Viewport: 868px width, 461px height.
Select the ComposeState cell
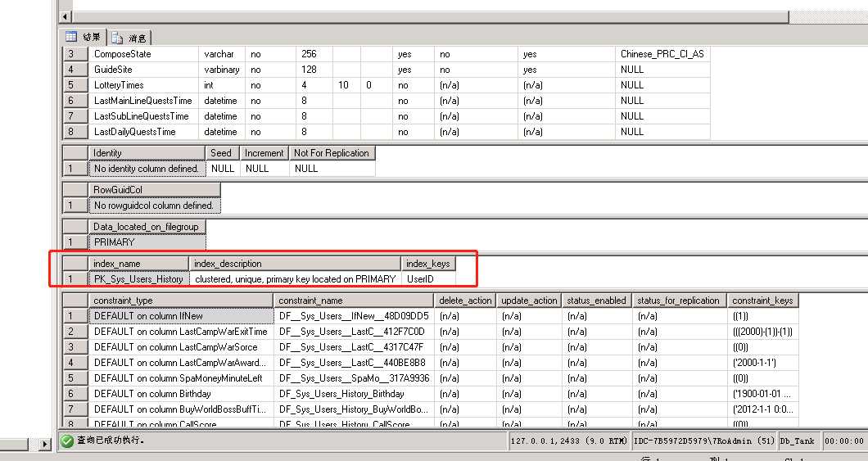tap(142, 54)
